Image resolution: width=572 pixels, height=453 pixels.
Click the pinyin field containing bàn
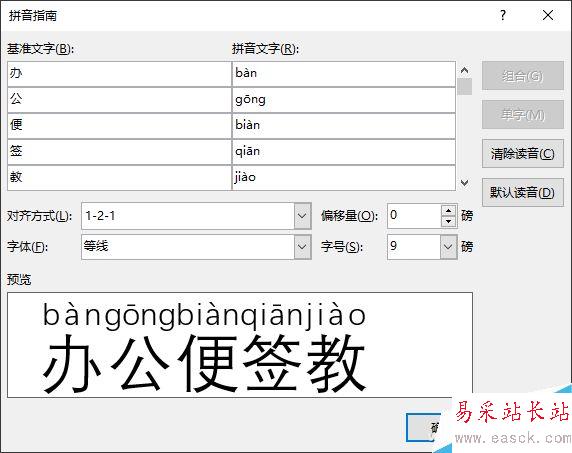[344, 74]
